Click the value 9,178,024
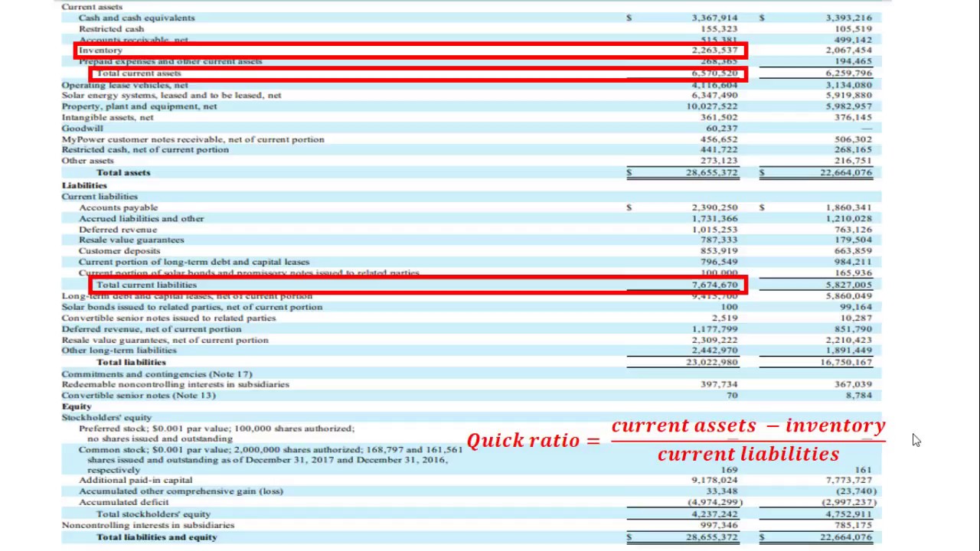 [x=714, y=481]
